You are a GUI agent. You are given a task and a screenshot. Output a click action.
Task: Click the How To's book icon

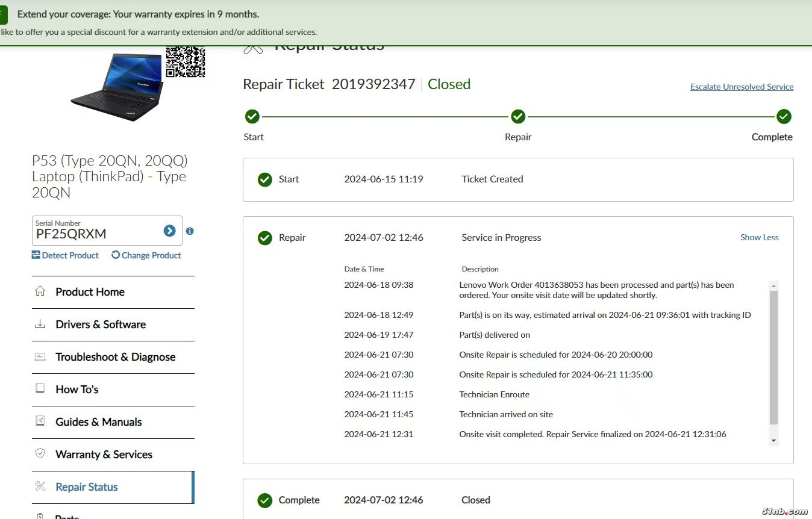(x=40, y=389)
